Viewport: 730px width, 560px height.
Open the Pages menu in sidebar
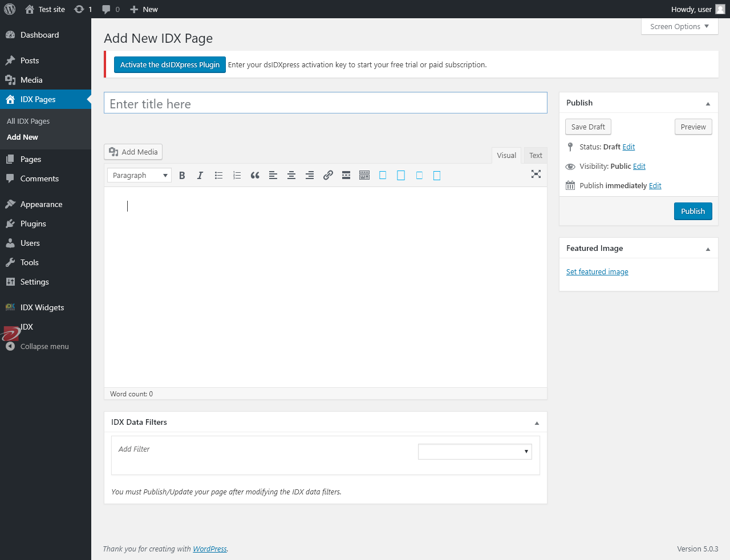point(46,159)
